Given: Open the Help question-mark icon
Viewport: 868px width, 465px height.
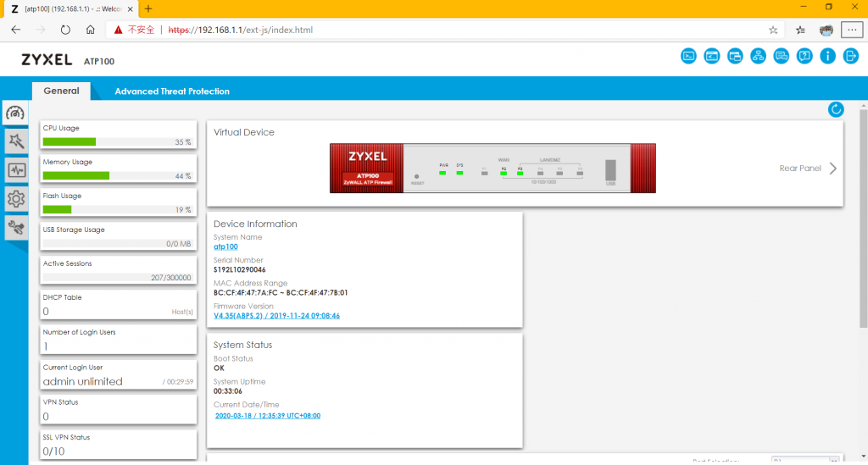Looking at the screenshot, I should pos(804,56).
